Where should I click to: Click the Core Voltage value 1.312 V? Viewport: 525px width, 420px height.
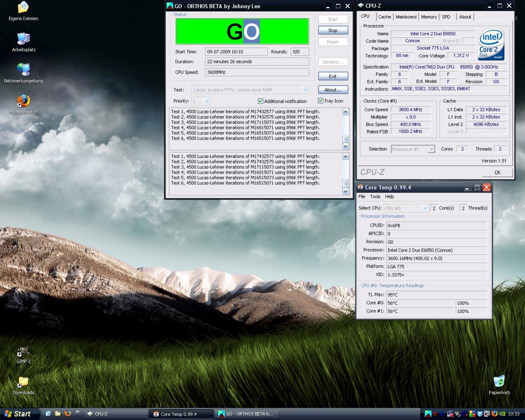tap(461, 55)
